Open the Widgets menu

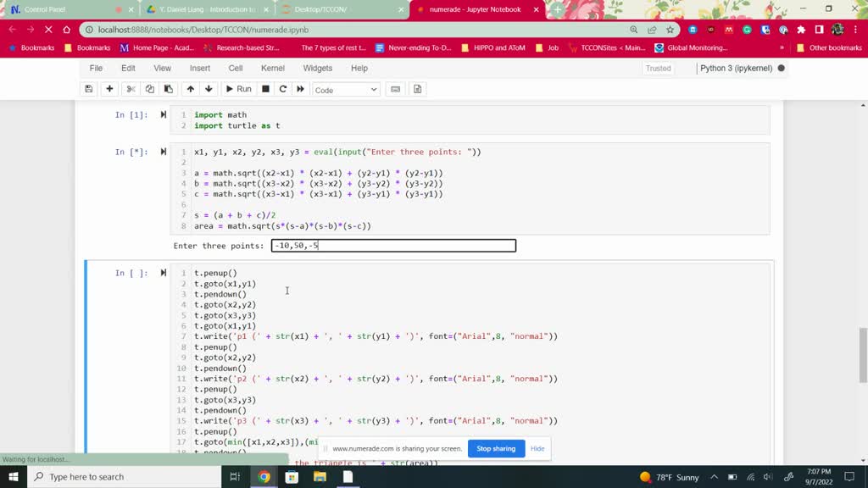[x=318, y=68]
